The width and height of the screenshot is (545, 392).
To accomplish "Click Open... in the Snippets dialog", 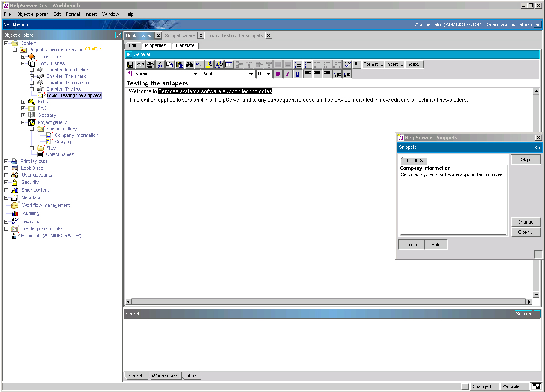I will 526,232.
